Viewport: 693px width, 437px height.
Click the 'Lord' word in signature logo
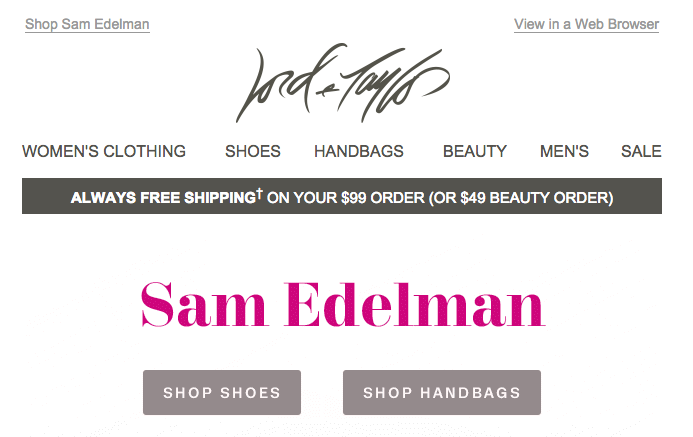pyautogui.click(x=278, y=84)
